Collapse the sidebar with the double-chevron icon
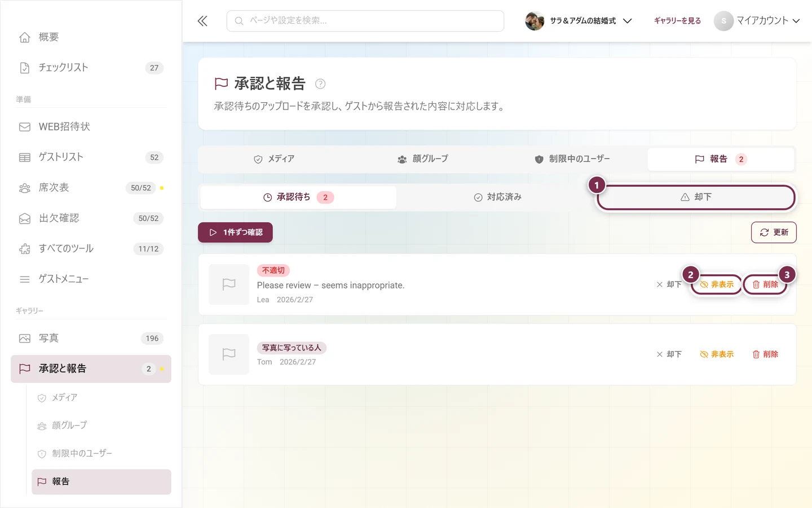The image size is (812, 508). click(202, 21)
